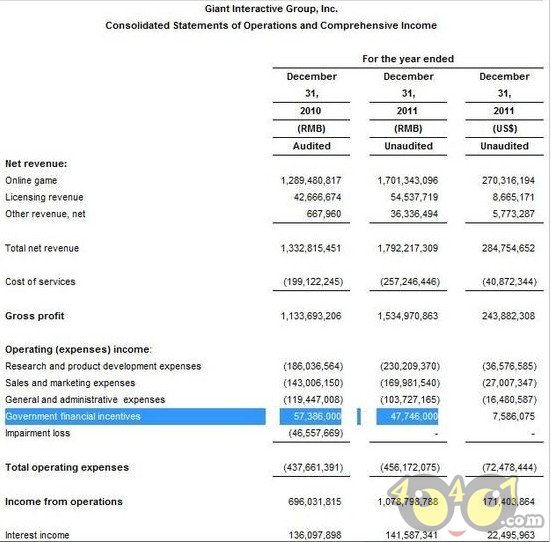Click sales and marketing value (27,007,347)

point(510,383)
